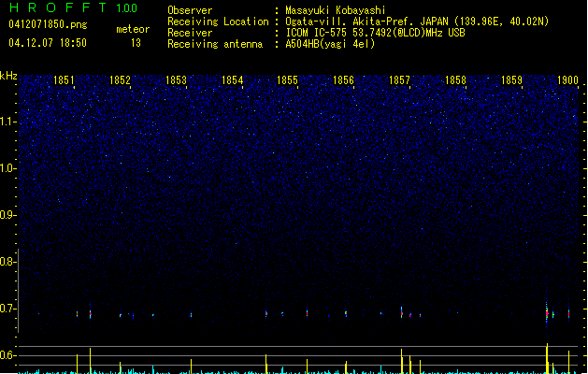Click the 1900 time axis marker

coord(567,80)
